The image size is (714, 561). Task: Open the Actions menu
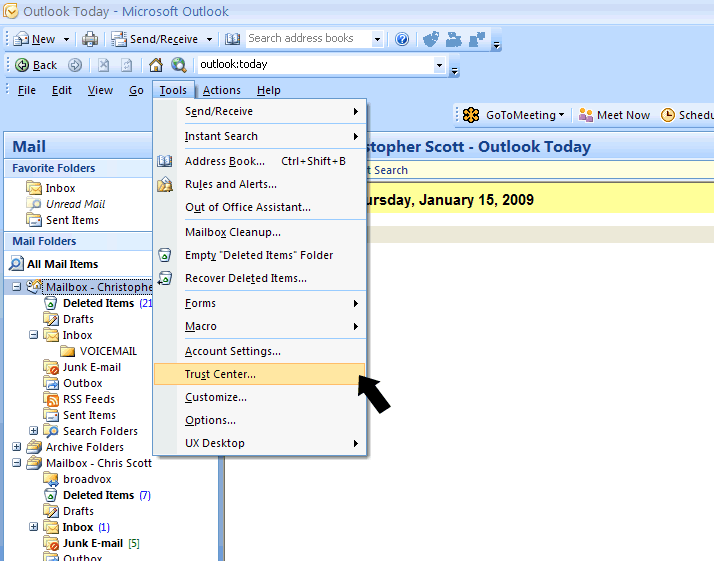[222, 90]
